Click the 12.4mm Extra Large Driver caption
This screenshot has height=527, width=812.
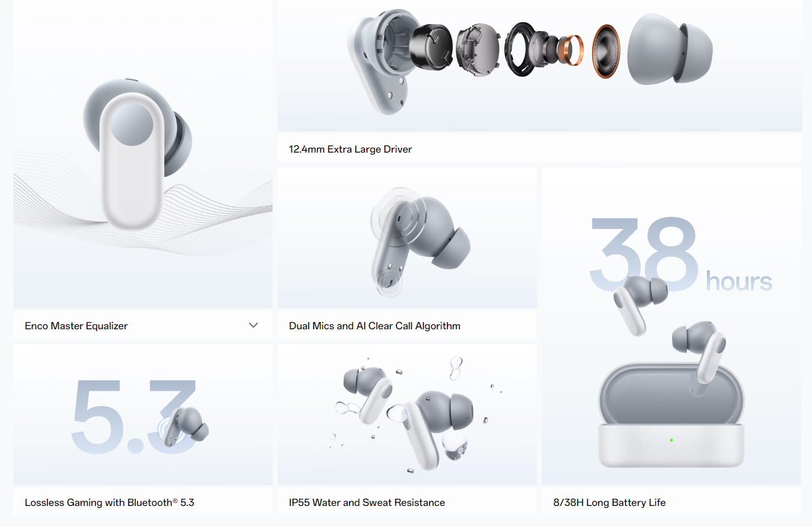pos(351,149)
